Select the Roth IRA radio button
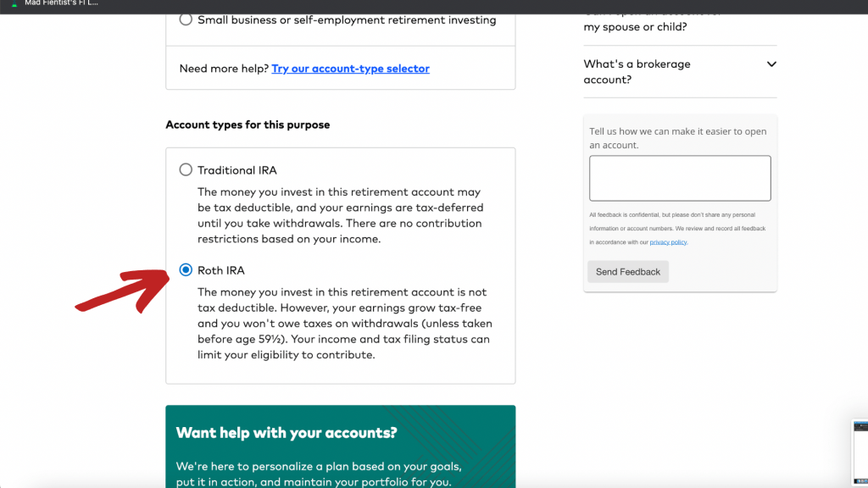The image size is (868, 488). click(x=186, y=270)
